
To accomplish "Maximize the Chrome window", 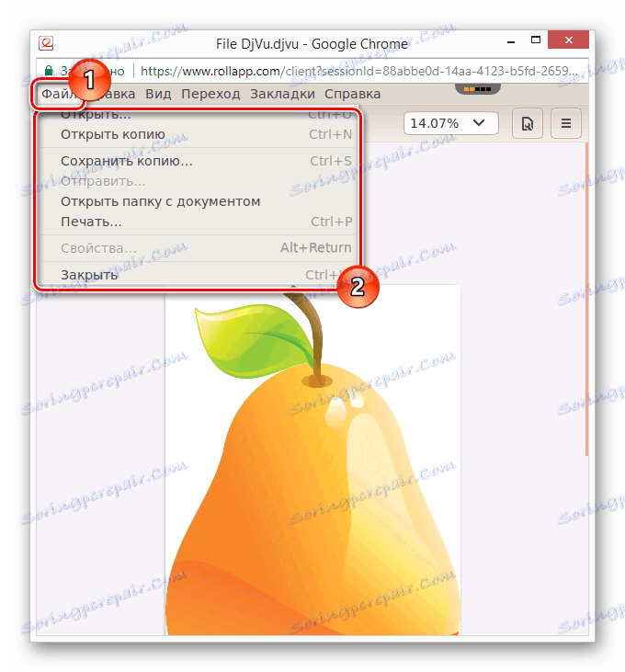I will tap(536, 40).
